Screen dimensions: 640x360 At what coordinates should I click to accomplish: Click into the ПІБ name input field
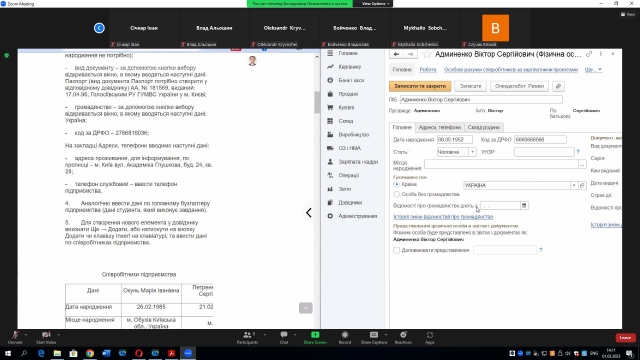481,100
